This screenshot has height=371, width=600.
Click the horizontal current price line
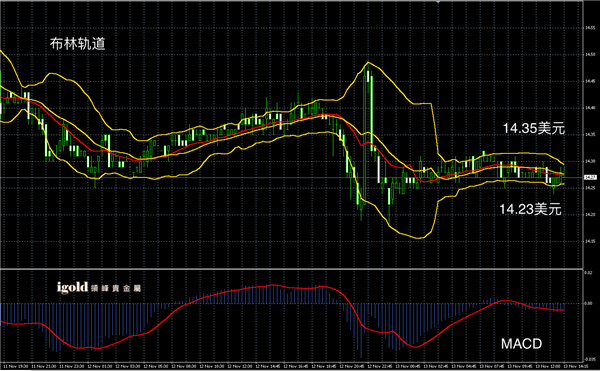click(x=292, y=177)
